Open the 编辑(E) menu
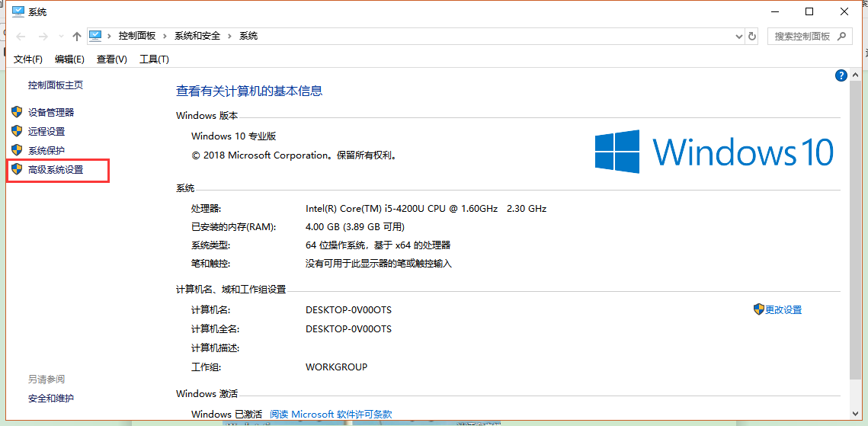This screenshot has width=868, height=426. pos(70,59)
